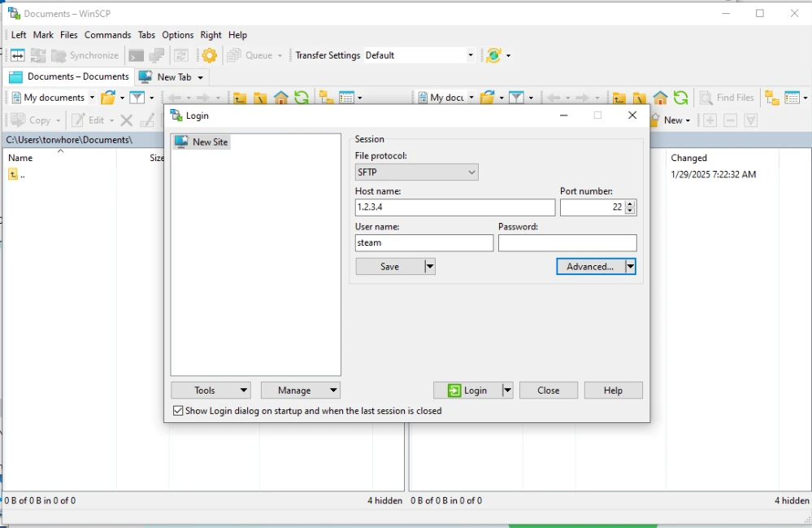Click the globe synchronize icon in toolbar
Screen dimensions: 812x528
(493, 55)
